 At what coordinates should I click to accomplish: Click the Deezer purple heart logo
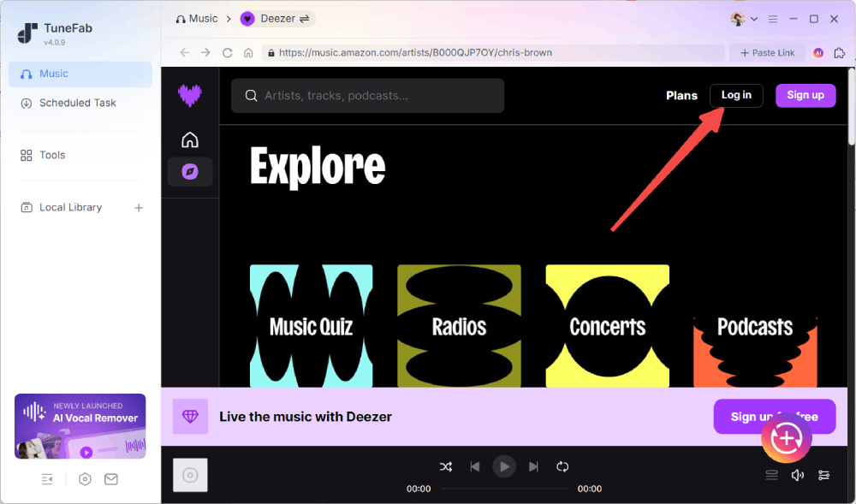point(190,96)
